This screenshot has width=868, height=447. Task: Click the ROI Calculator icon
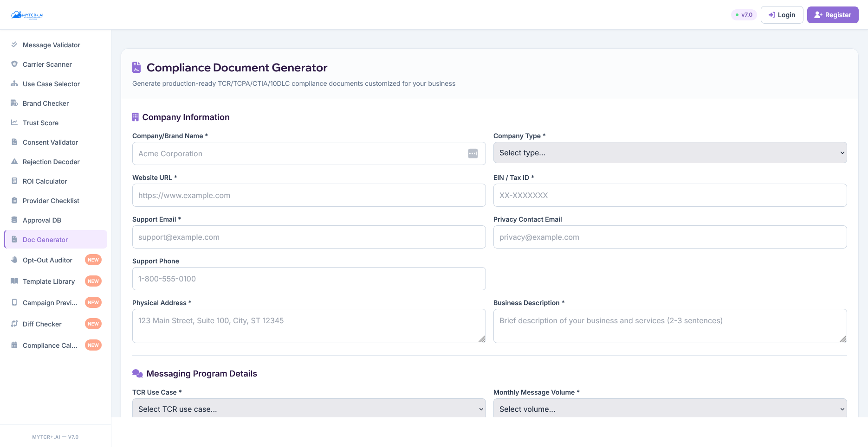click(x=14, y=181)
